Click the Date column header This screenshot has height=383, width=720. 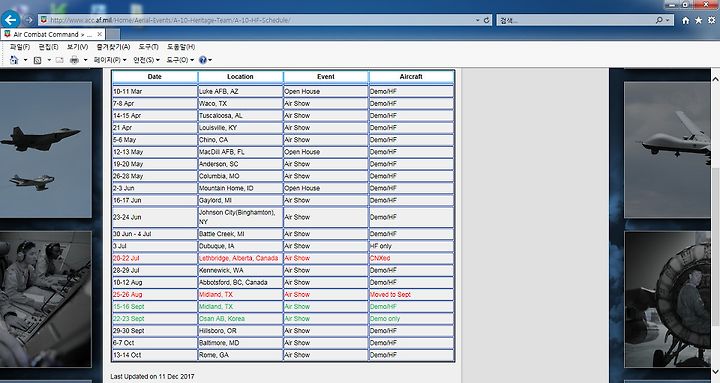pos(155,77)
